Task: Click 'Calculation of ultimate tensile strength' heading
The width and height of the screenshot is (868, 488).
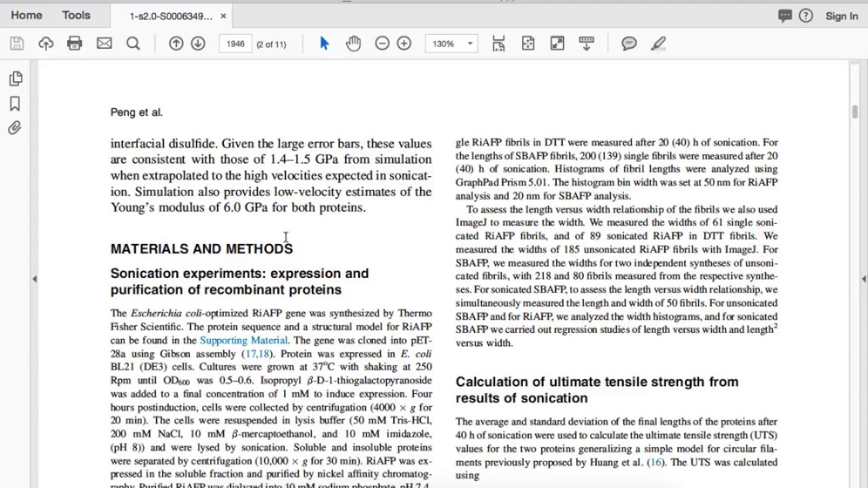Action: pos(597,390)
